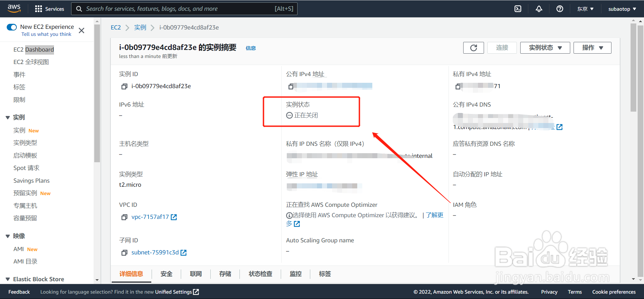Open Compute Optimizer learn more external icon
Viewport: 644px width, 299px height.
click(x=297, y=224)
